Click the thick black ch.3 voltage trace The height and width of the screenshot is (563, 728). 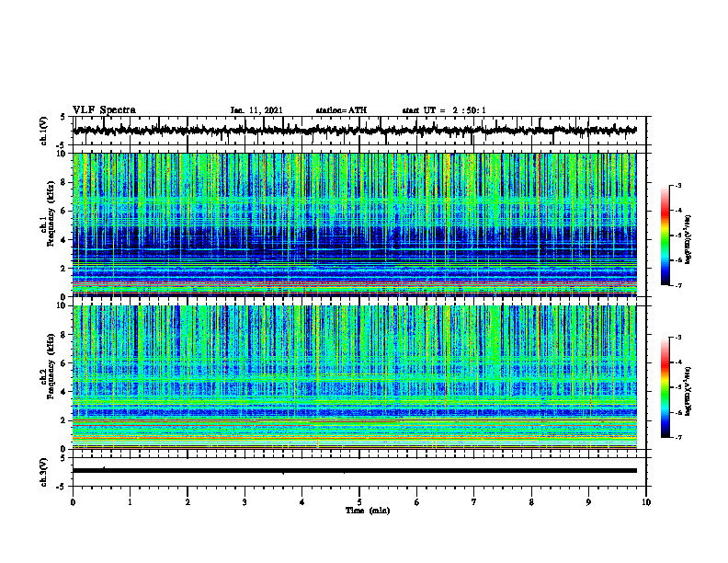click(x=355, y=471)
